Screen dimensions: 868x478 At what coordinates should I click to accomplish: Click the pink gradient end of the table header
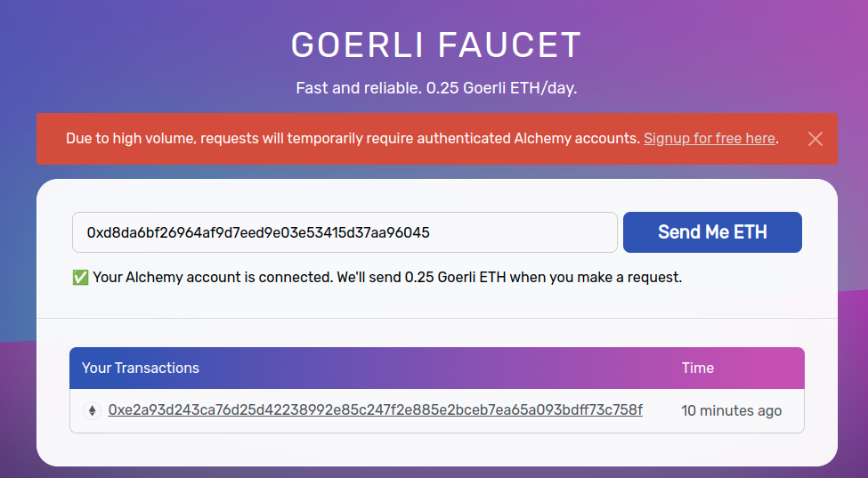775,368
